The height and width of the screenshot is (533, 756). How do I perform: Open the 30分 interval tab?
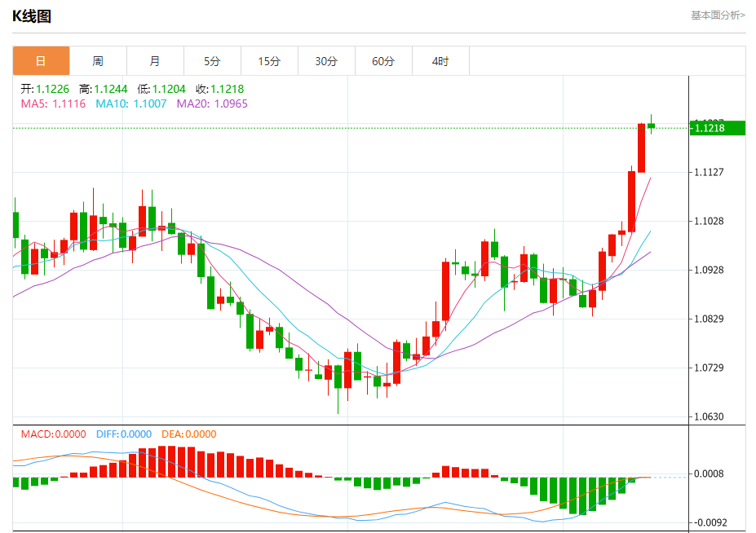click(x=326, y=61)
